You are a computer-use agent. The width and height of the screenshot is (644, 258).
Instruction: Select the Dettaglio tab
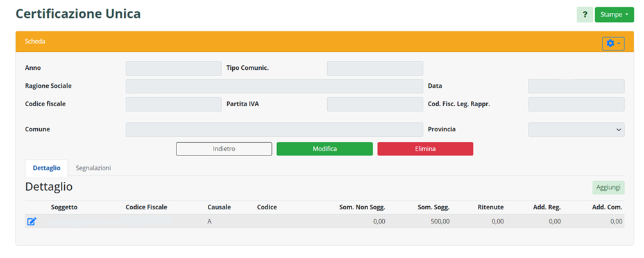(x=46, y=168)
